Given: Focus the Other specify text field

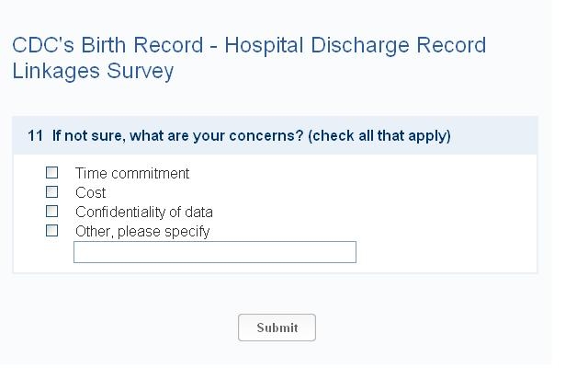Looking at the screenshot, I should pos(214,252).
